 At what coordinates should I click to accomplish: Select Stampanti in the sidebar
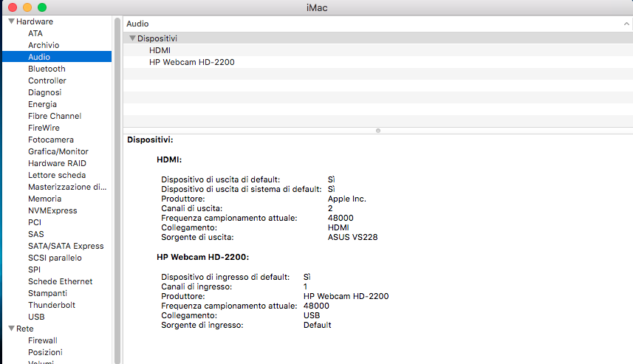[x=47, y=293]
